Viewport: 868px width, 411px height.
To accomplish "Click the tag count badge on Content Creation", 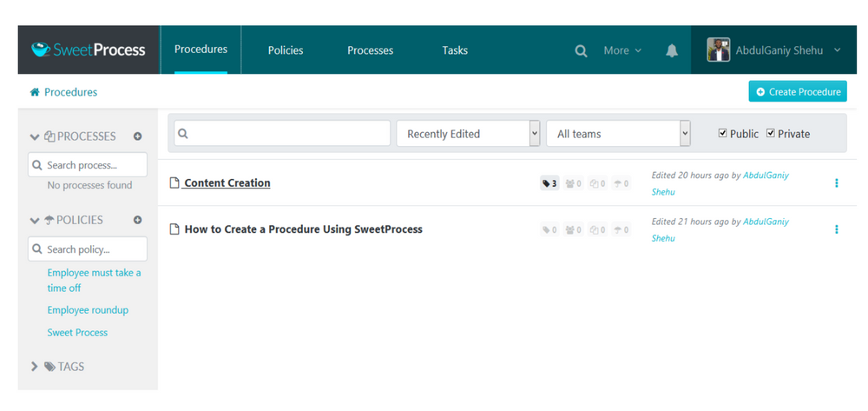I will coord(549,183).
